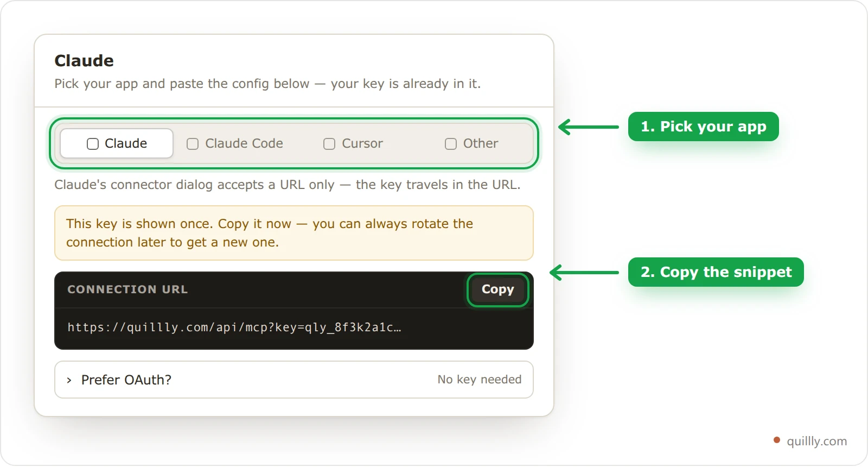868x467 pixels.
Task: Select the Claude app tab
Action: [117, 143]
